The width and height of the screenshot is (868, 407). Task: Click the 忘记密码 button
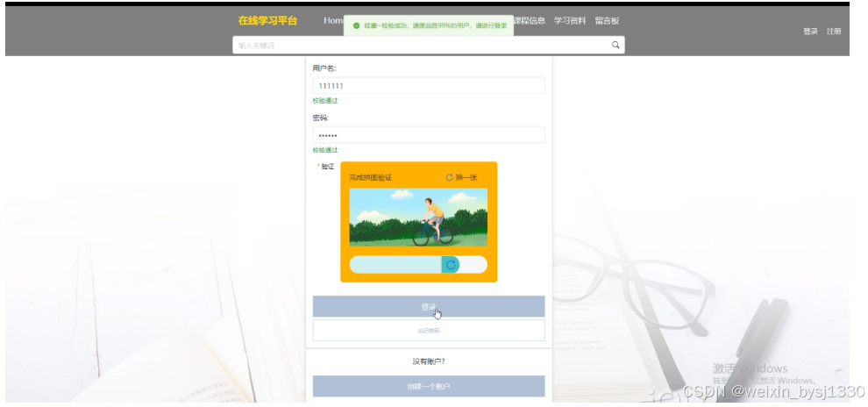(429, 331)
